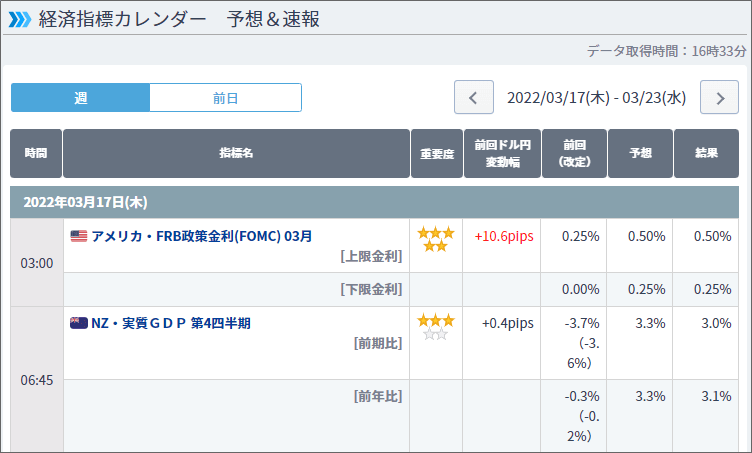Viewport: 752px width, 453px height.
Task: Go to the previous week with left arrow
Action: click(x=474, y=98)
